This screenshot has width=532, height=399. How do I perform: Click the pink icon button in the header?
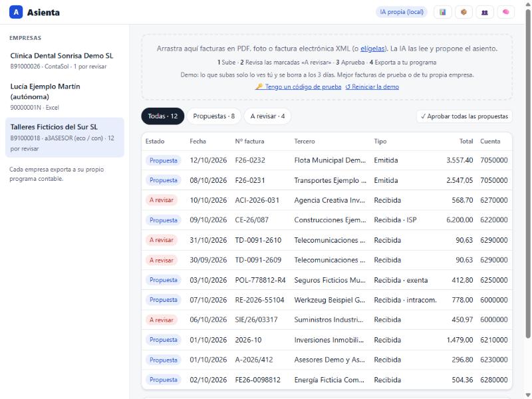point(506,12)
